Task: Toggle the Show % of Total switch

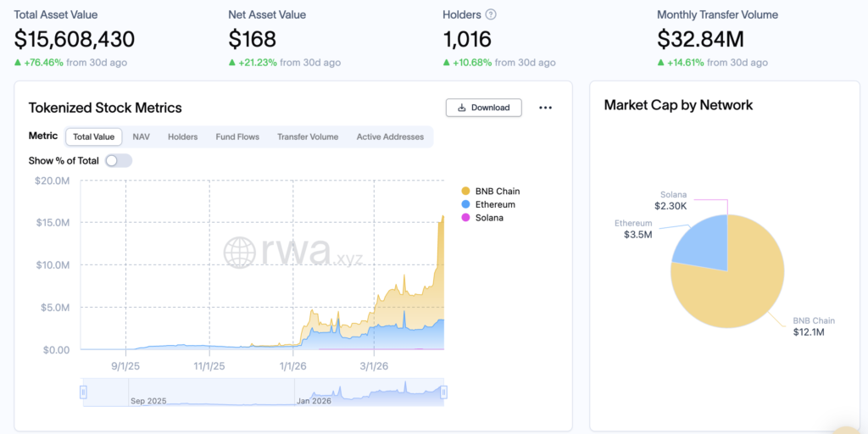Action: pyautogui.click(x=119, y=160)
